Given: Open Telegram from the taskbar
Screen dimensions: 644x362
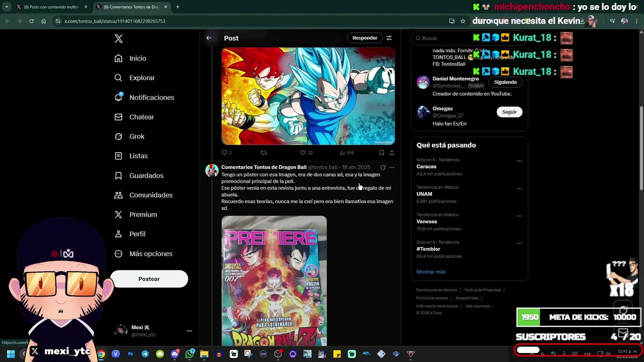Looking at the screenshot, I should click(x=145, y=354).
